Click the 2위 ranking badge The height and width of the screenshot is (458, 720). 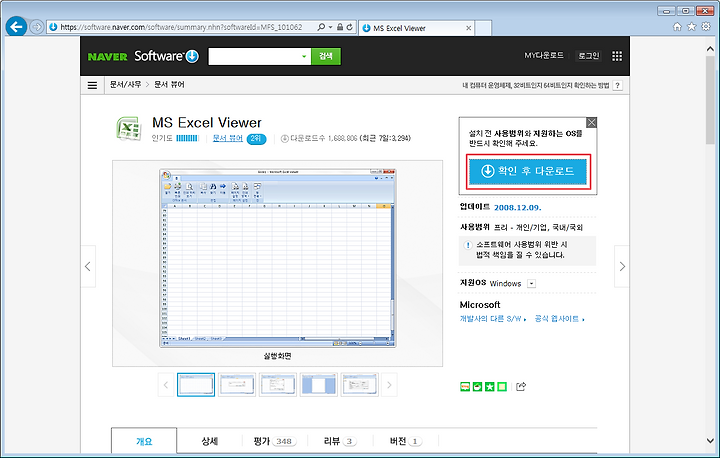coord(256,139)
